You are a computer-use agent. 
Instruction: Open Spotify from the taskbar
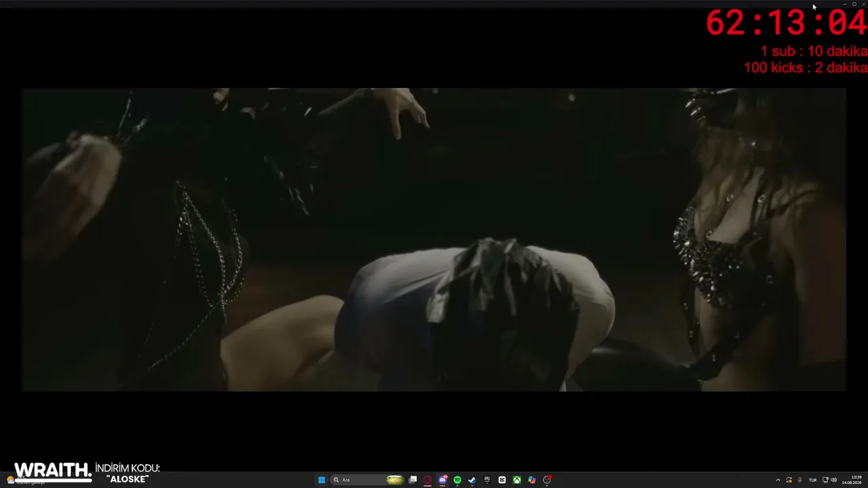(457, 480)
